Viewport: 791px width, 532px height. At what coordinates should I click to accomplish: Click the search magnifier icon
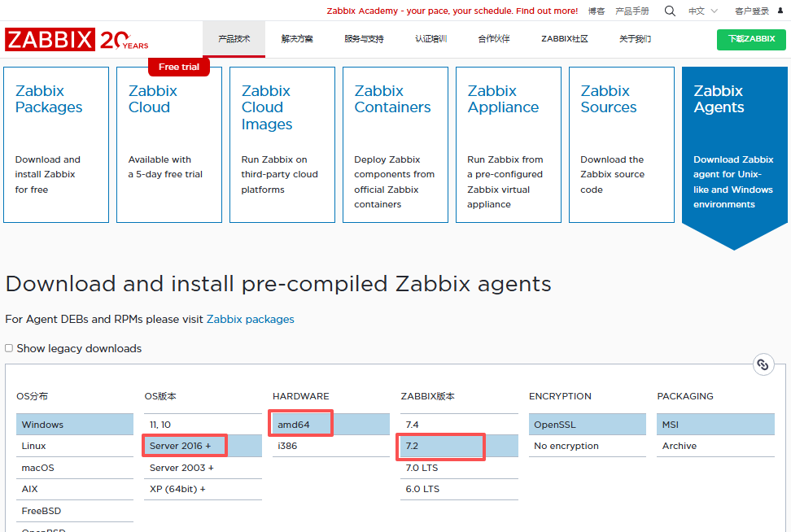click(x=670, y=11)
